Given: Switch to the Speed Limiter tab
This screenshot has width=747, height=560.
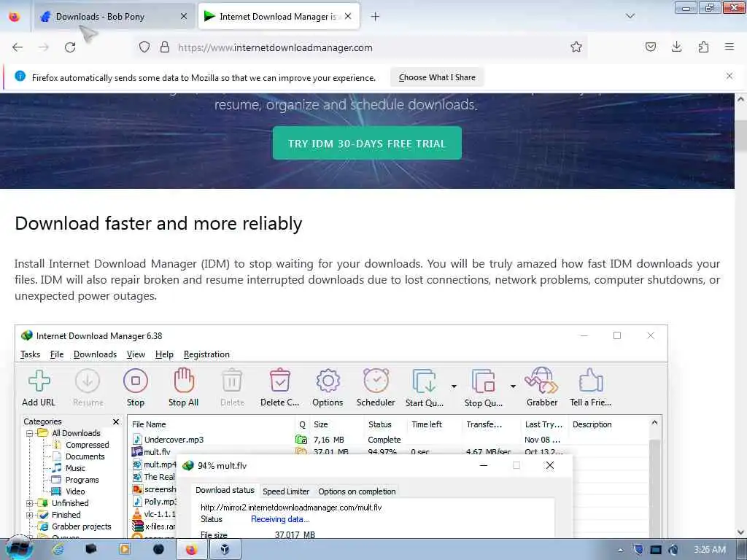Looking at the screenshot, I should coord(286,491).
